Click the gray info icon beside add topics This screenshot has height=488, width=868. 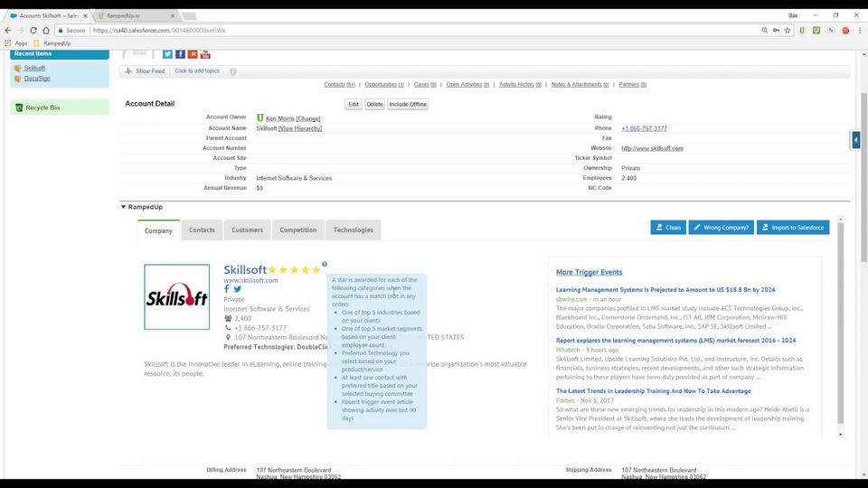coord(233,71)
